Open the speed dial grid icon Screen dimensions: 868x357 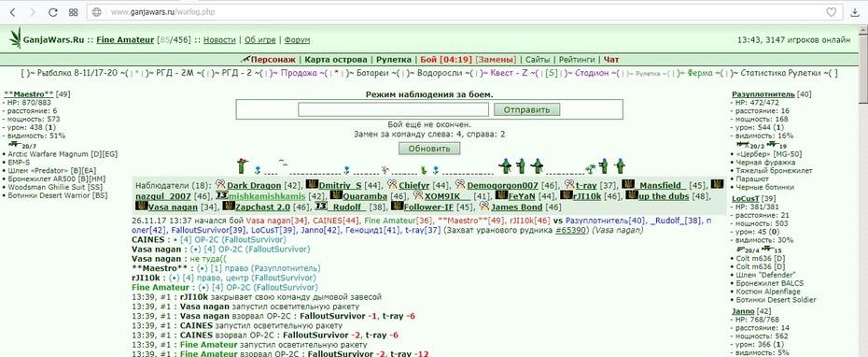point(73,11)
